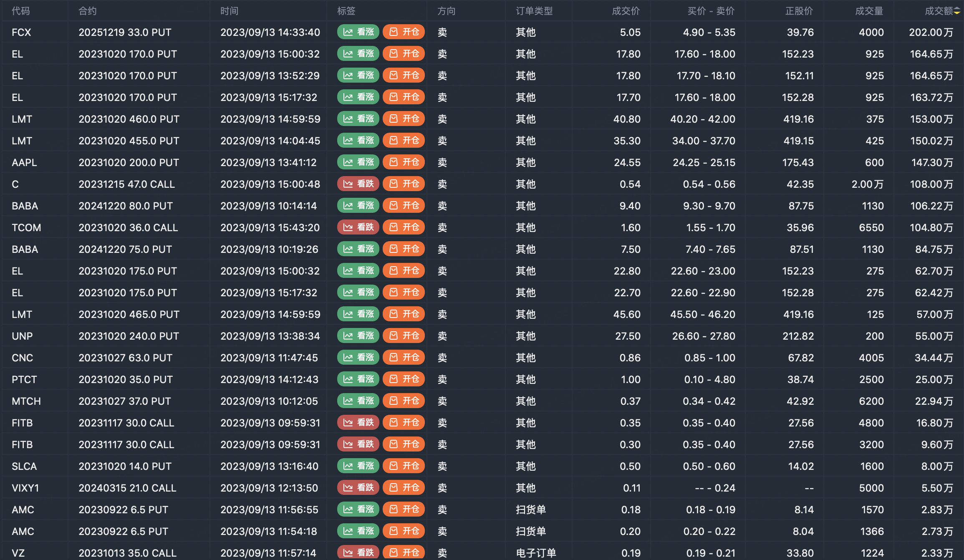Click the 开仓 tag in AAPL row
This screenshot has height=560, width=964.
click(404, 162)
